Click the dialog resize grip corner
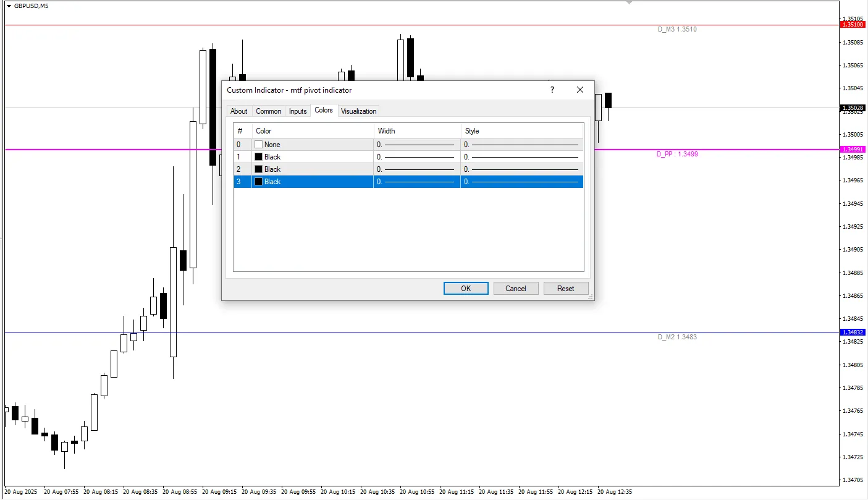Image resolution: width=868 pixels, height=500 pixels. pyautogui.click(x=591, y=297)
